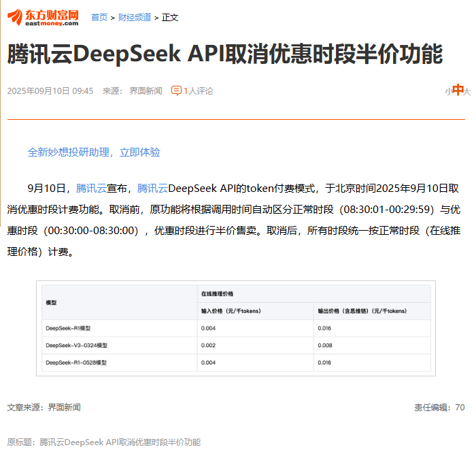Set font size to 中

tap(458, 90)
